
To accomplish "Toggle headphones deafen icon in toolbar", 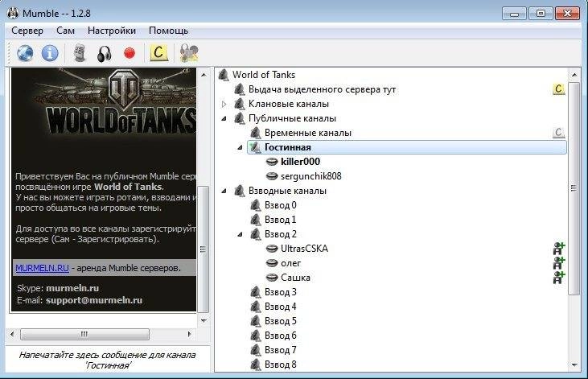I will (x=105, y=53).
